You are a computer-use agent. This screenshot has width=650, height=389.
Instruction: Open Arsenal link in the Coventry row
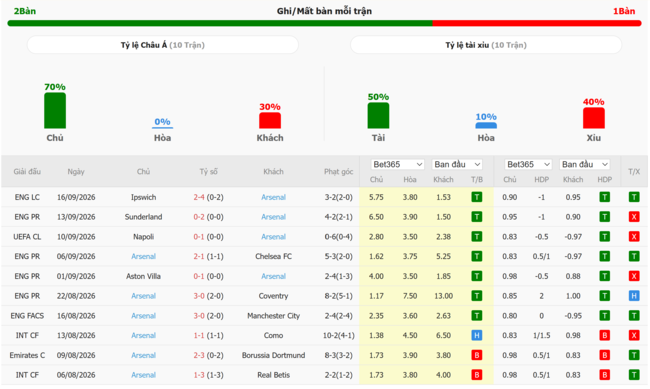143,296
